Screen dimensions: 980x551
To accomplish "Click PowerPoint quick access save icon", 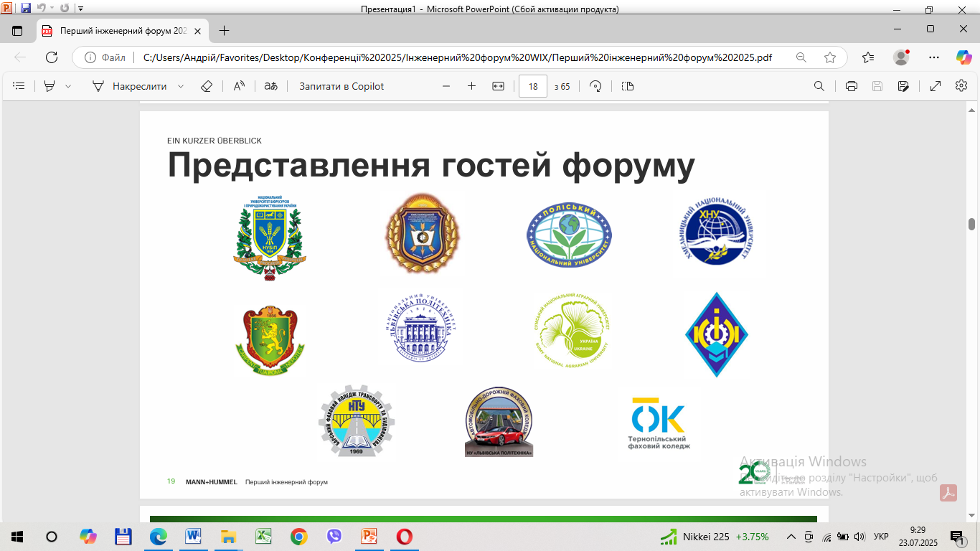I will click(x=26, y=9).
